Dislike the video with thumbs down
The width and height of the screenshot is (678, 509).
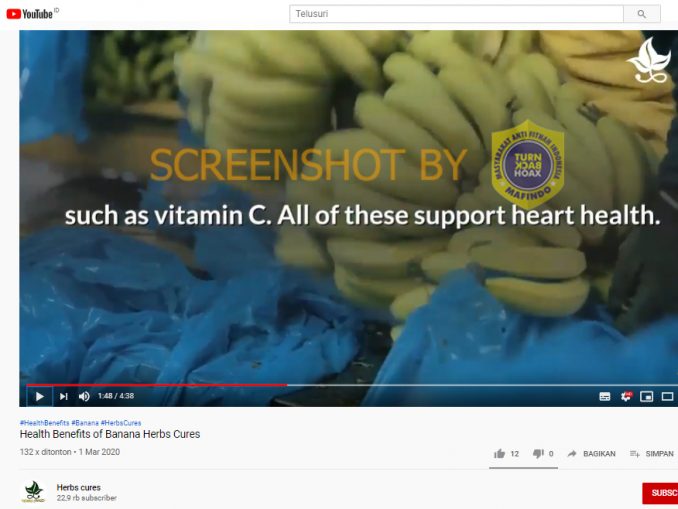coord(538,454)
